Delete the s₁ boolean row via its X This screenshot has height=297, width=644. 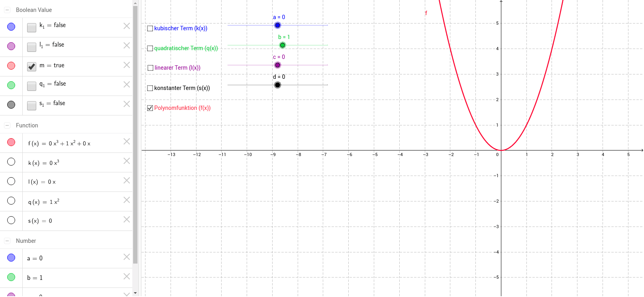pos(127,104)
